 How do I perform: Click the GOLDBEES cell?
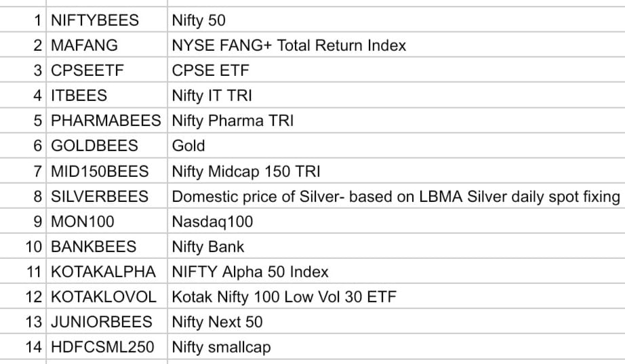pos(95,146)
